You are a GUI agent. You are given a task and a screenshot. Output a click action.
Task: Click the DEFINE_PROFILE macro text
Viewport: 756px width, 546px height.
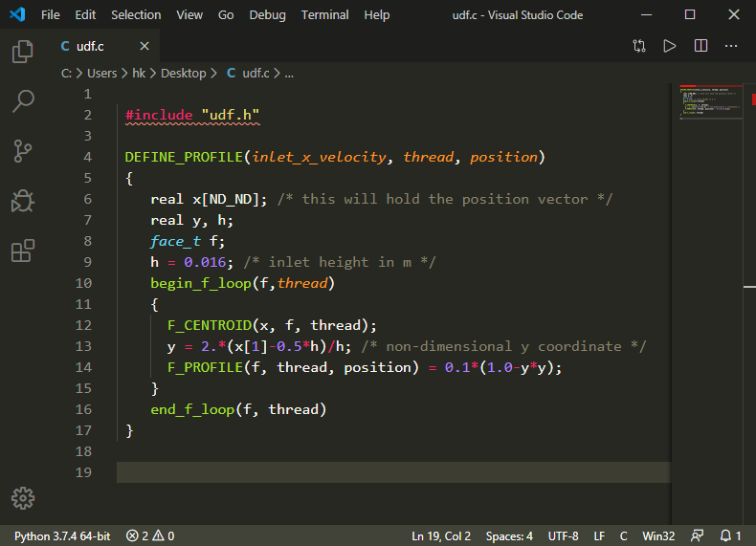coord(184,157)
